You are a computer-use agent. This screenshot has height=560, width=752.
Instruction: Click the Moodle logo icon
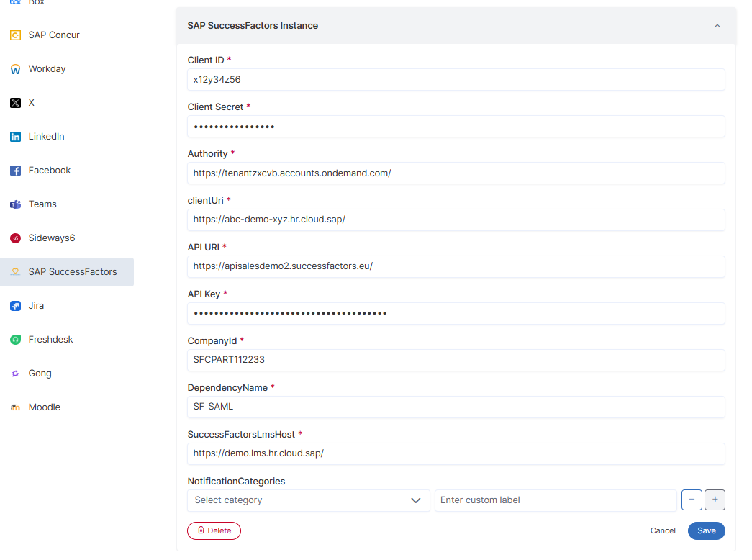point(15,407)
